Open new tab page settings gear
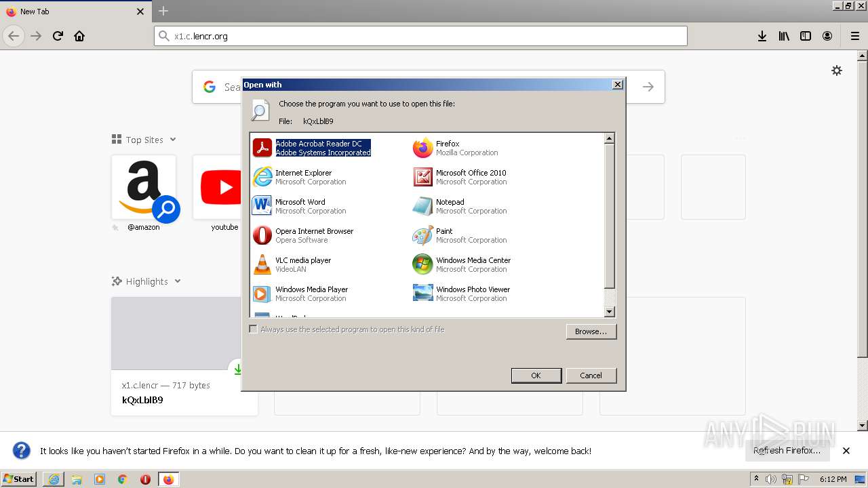868x488 pixels. pyautogui.click(x=837, y=70)
